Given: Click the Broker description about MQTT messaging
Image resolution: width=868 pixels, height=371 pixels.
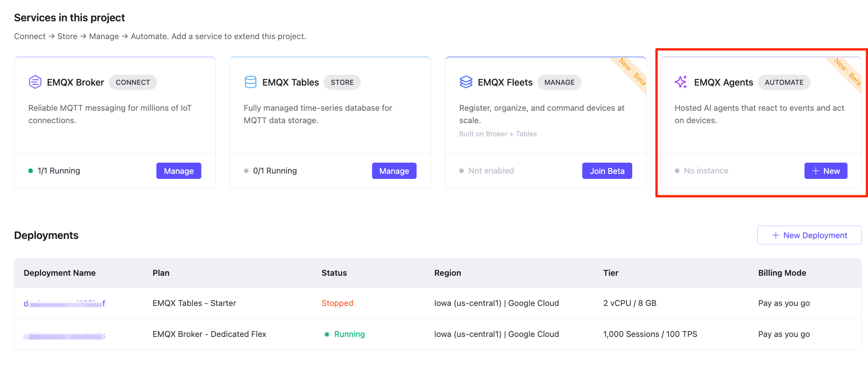Looking at the screenshot, I should 110,114.
